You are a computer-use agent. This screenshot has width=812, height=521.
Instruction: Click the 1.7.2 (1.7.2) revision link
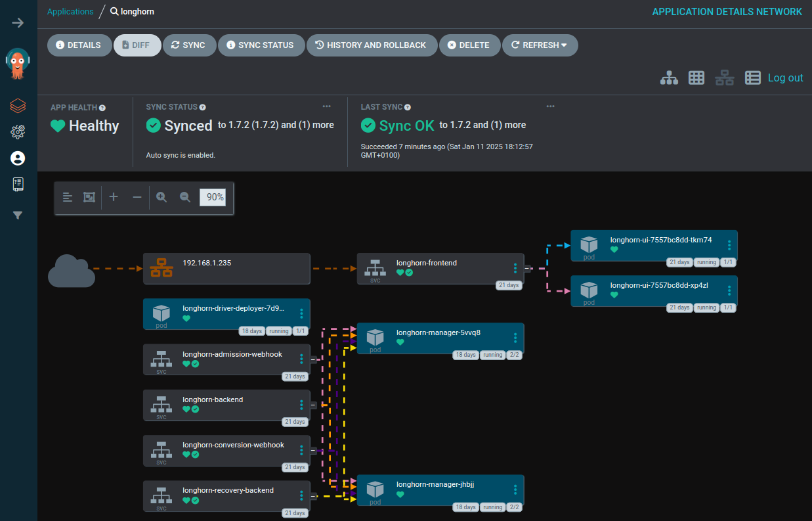pyautogui.click(x=253, y=125)
